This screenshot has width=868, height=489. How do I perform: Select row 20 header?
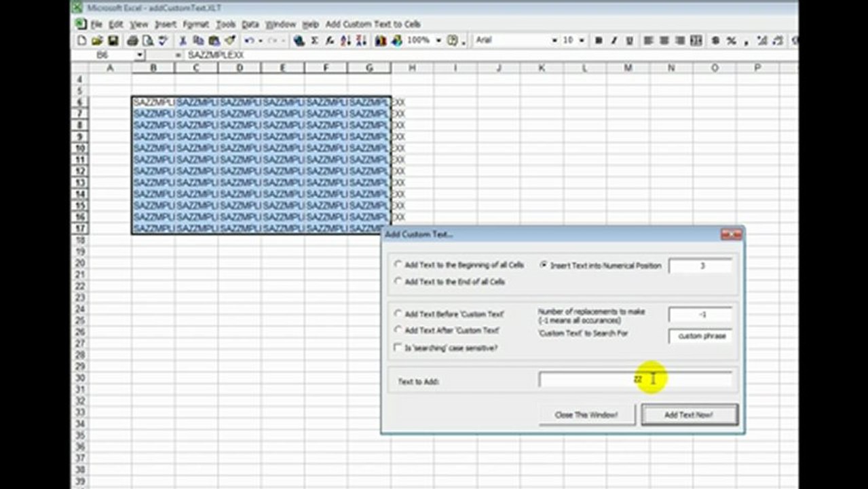[80, 263]
